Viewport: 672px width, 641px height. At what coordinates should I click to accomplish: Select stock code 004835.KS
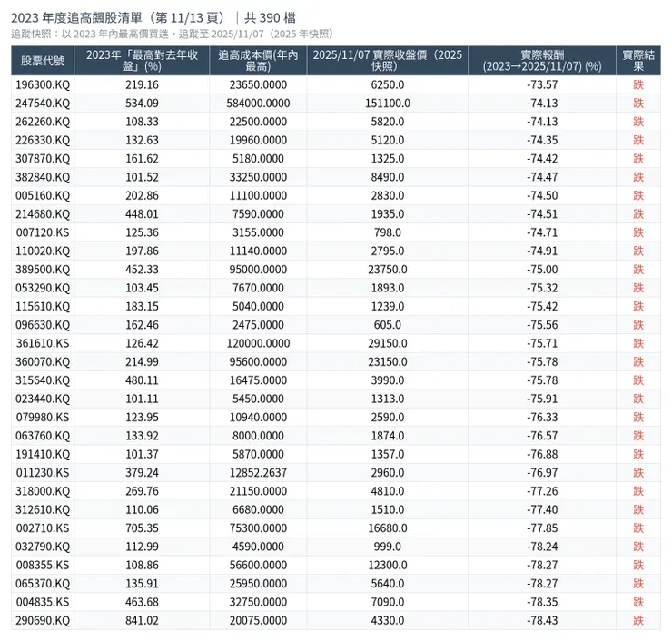click(x=43, y=602)
